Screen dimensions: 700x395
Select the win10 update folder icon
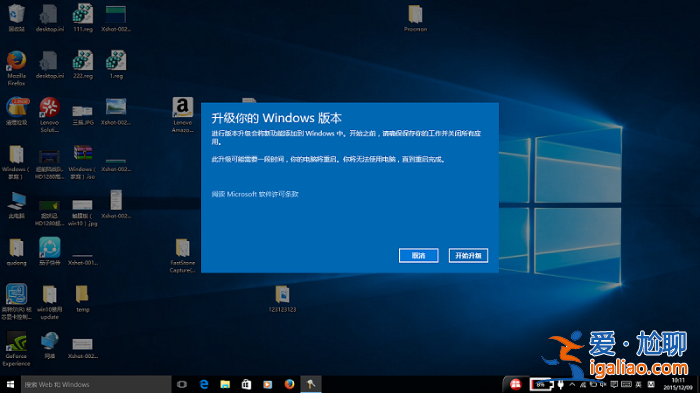50,302
